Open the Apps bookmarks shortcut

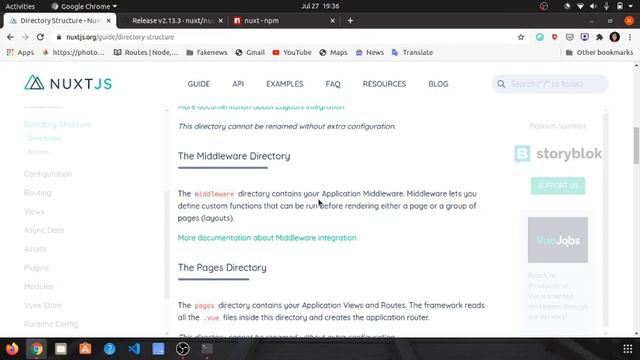20,52
